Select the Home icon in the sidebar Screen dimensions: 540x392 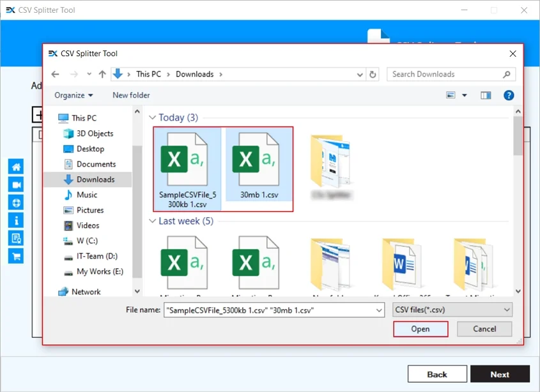pyautogui.click(x=15, y=166)
